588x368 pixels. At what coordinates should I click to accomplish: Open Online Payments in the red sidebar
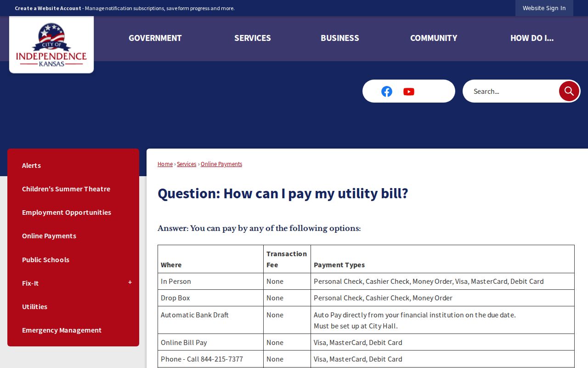(x=49, y=236)
